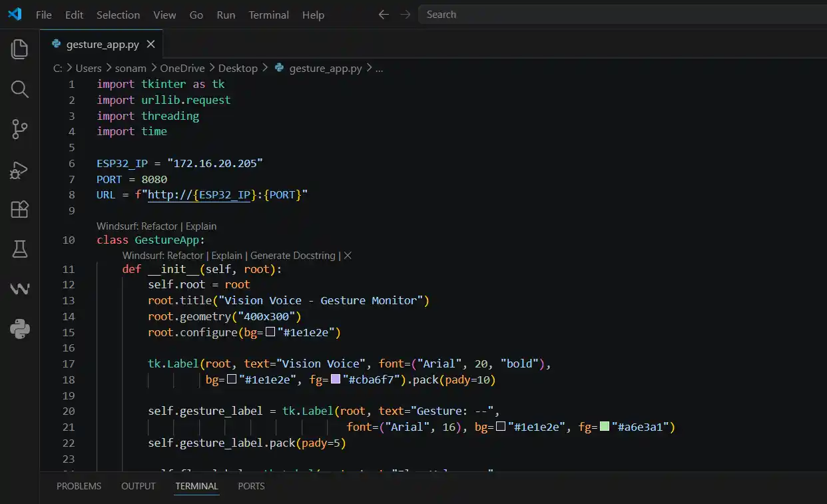
Task: Click the 8080 port value
Action: tap(154, 179)
